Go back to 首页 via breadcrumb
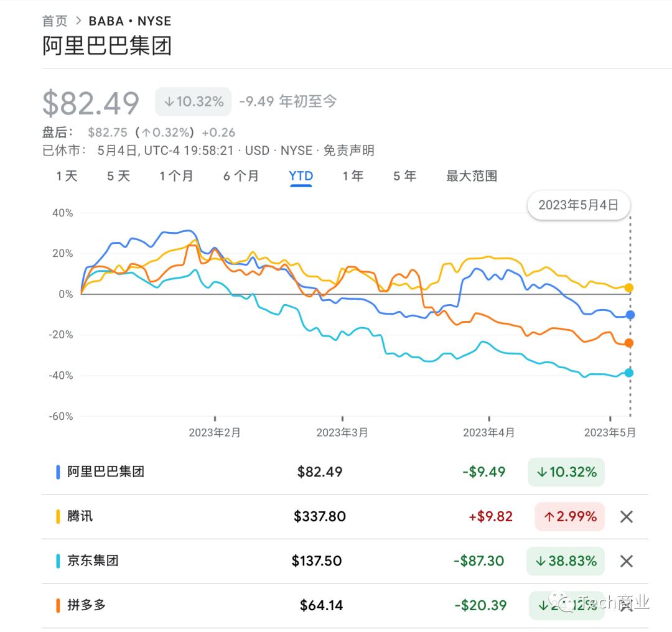The height and width of the screenshot is (632, 672). click(x=55, y=21)
